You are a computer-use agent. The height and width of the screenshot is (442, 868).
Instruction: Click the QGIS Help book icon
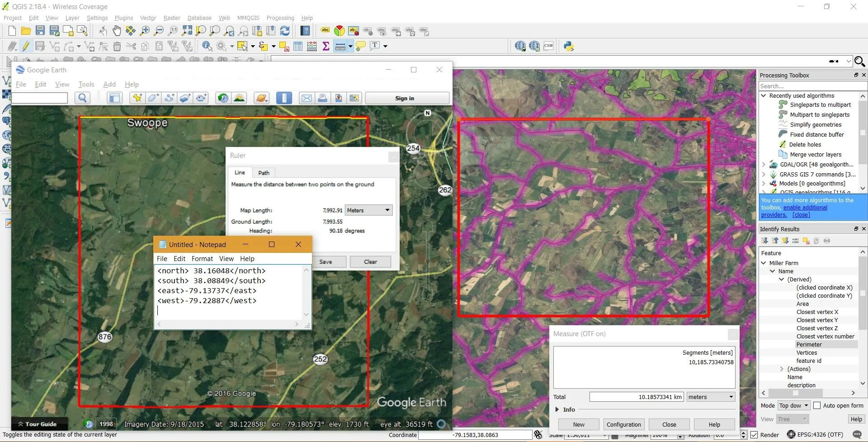(x=305, y=31)
